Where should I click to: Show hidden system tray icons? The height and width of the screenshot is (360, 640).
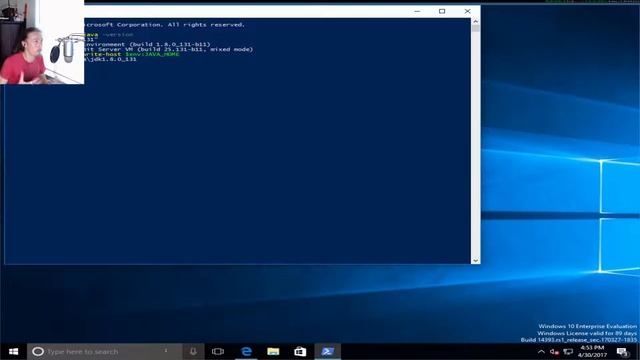tap(541, 351)
